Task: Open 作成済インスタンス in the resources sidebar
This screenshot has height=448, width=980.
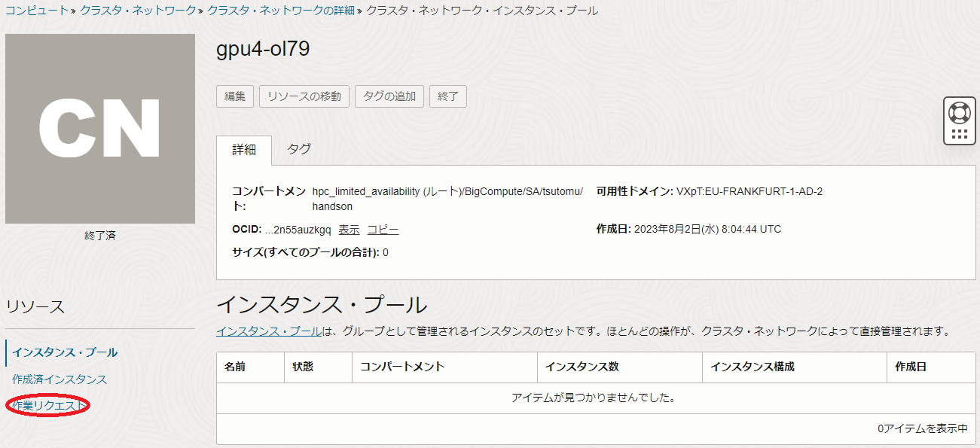Action: (60, 379)
